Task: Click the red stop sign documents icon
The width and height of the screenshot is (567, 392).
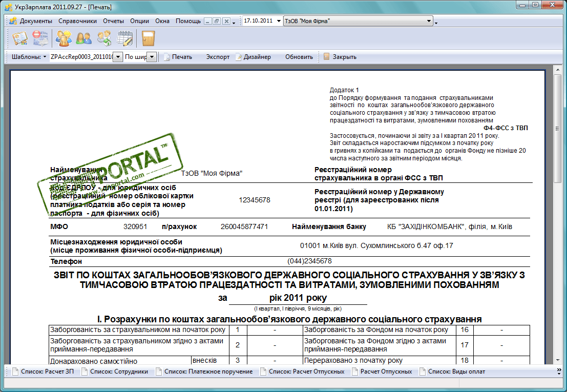Action: 40,39
